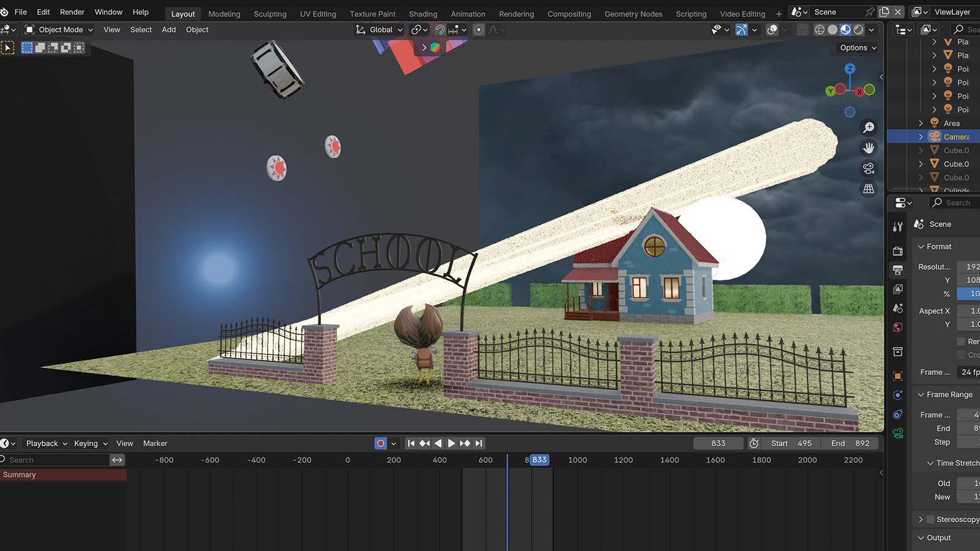Image resolution: width=980 pixels, height=551 pixels.
Task: Switch to the World Properties tab
Action: coord(897,327)
